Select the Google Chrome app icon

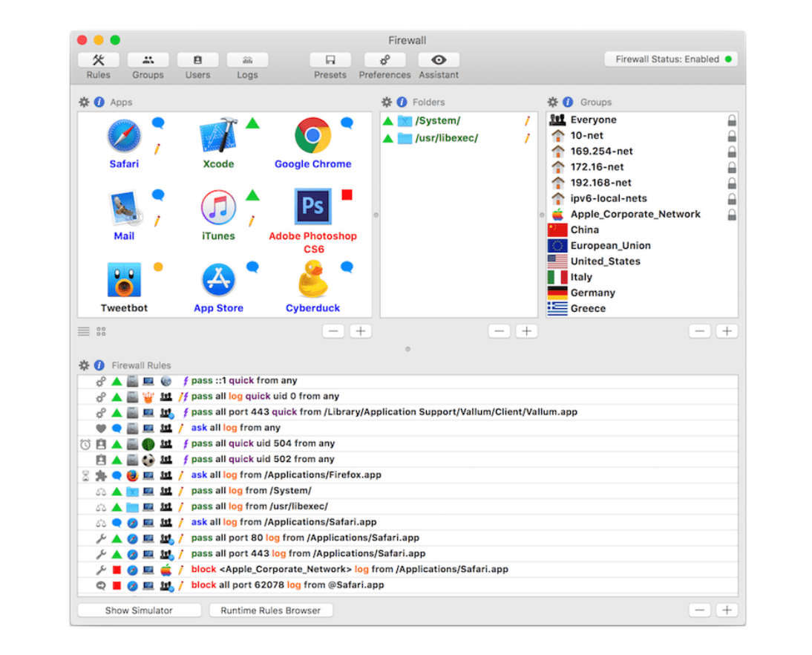point(312,135)
